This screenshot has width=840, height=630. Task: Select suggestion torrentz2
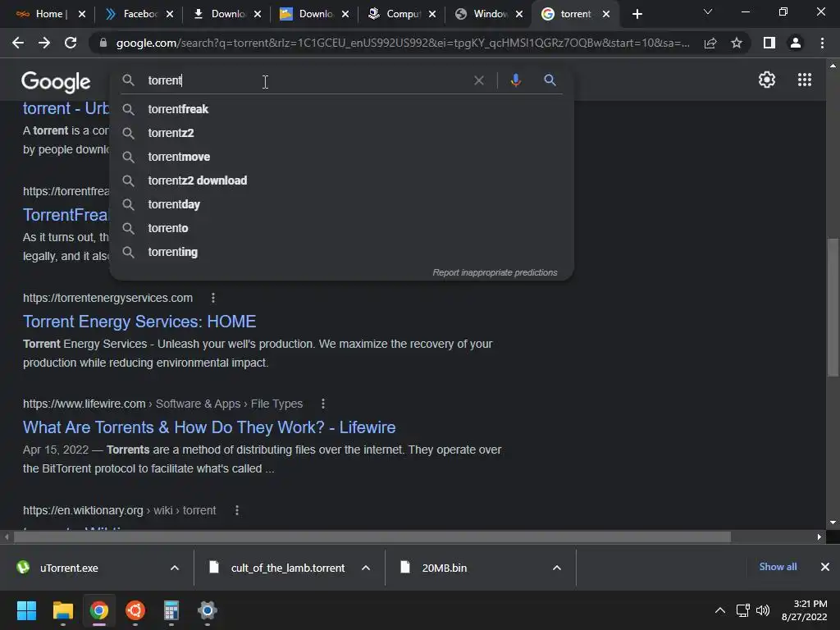[x=341, y=133]
